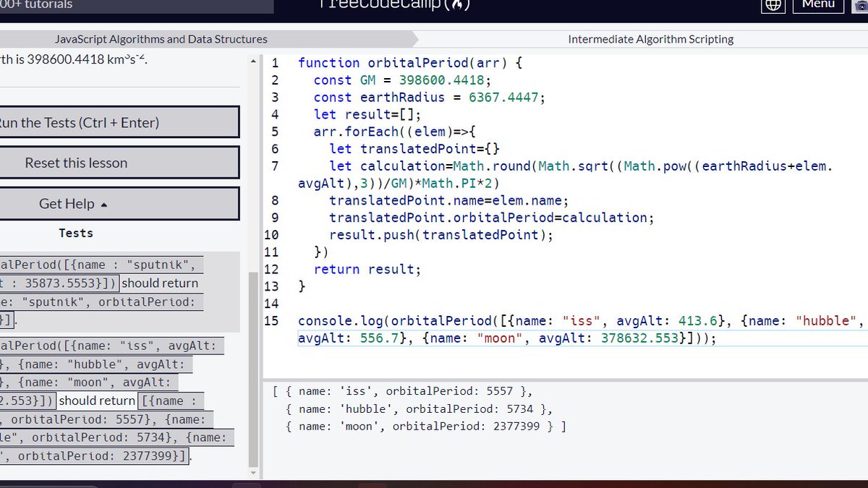868x488 pixels.
Task: Open the Menu button
Action: 818,5
